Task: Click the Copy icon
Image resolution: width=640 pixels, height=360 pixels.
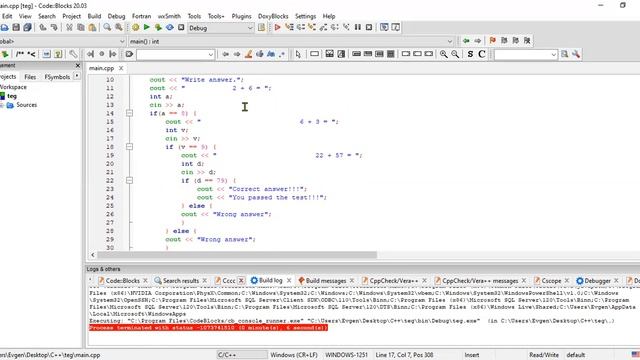Action: point(81,27)
